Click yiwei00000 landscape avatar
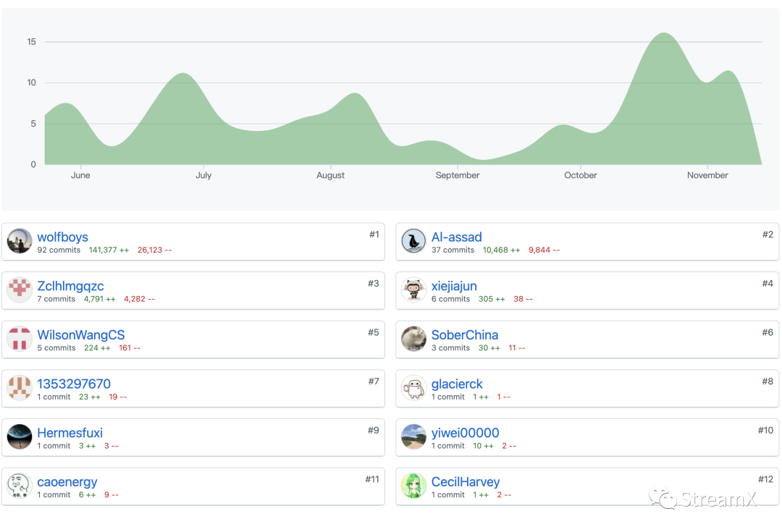This screenshot has width=782, height=532. 413,436
